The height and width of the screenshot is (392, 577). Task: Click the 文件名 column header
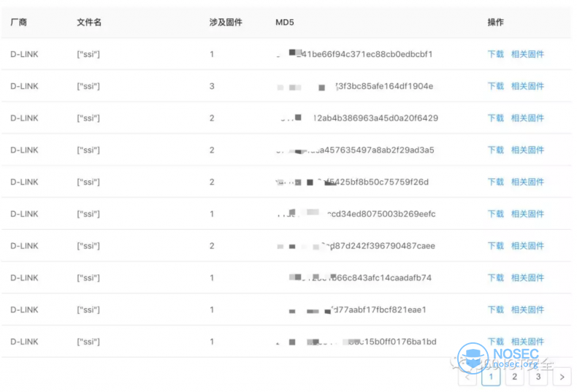click(89, 23)
